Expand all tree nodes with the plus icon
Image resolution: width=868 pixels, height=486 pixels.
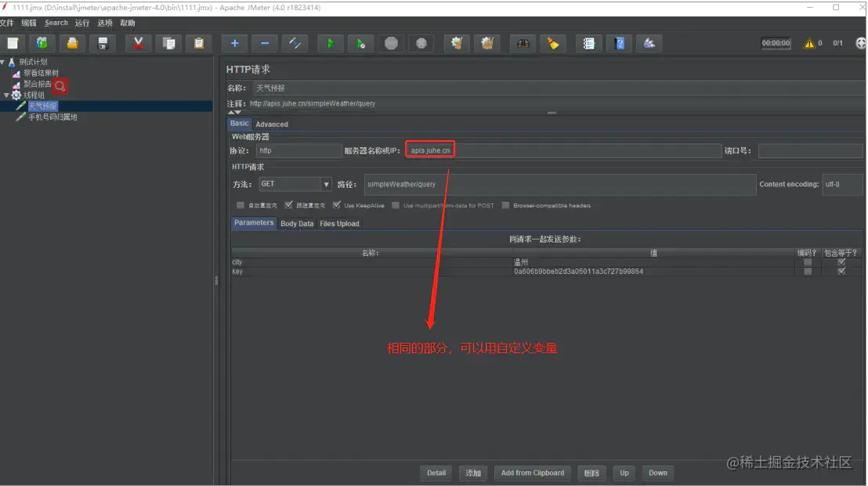pyautogui.click(x=235, y=43)
